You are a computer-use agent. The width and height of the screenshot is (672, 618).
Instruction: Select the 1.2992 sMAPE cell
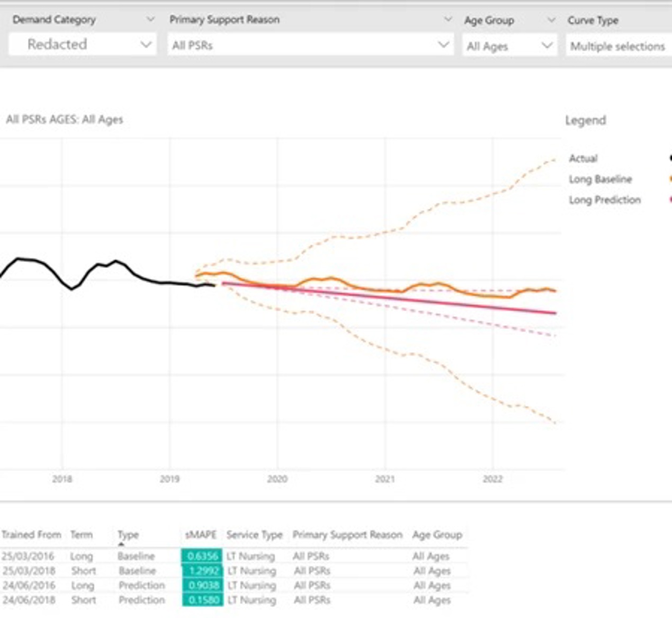202,571
